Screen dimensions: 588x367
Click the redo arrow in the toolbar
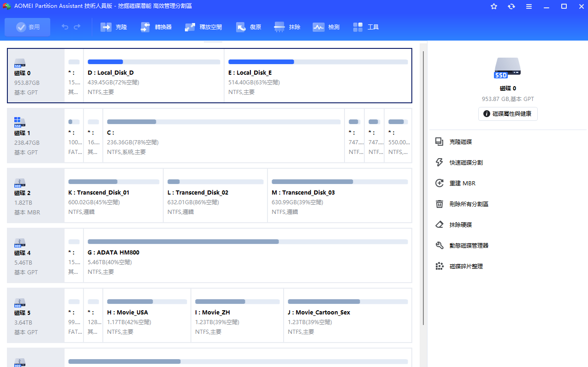[77, 27]
